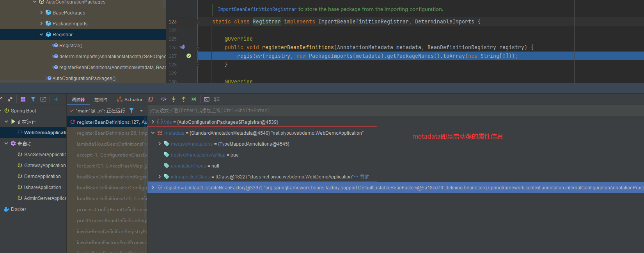Image resolution: width=644 pixels, height=253 pixels.
Task: Click the Step Over debugger icon
Action: pos(163,99)
